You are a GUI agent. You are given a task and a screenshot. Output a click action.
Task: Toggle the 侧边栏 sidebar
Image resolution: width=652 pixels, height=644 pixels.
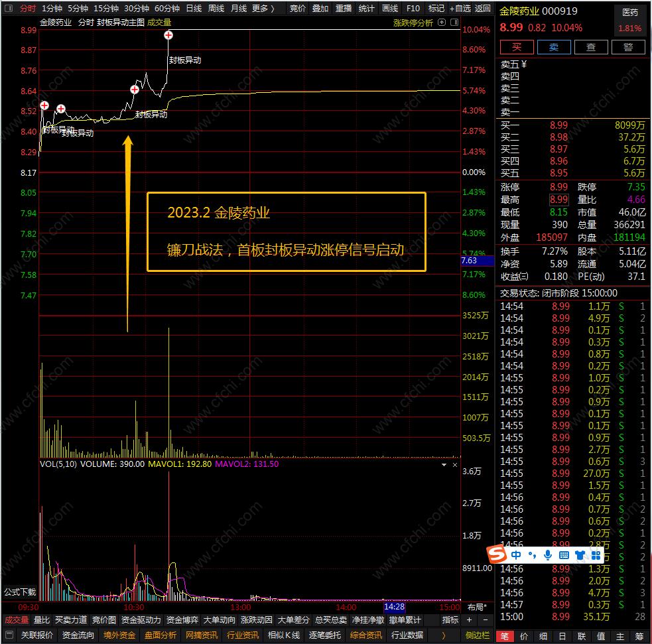pos(478,635)
